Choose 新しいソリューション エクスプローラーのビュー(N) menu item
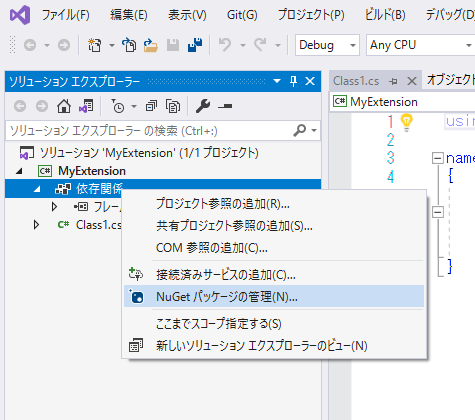This screenshot has width=475, height=420. tap(274, 346)
